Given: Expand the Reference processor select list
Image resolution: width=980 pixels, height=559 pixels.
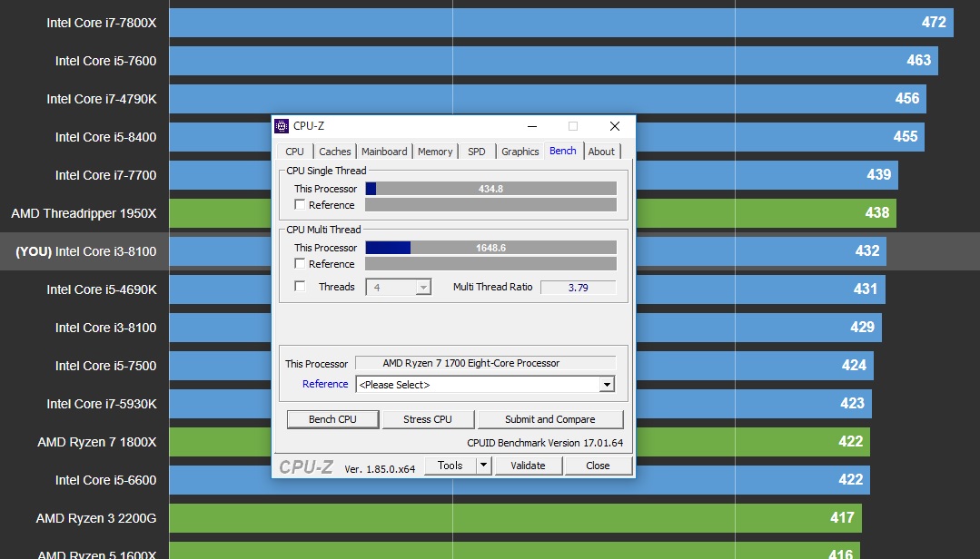Looking at the screenshot, I should pyautogui.click(x=607, y=385).
